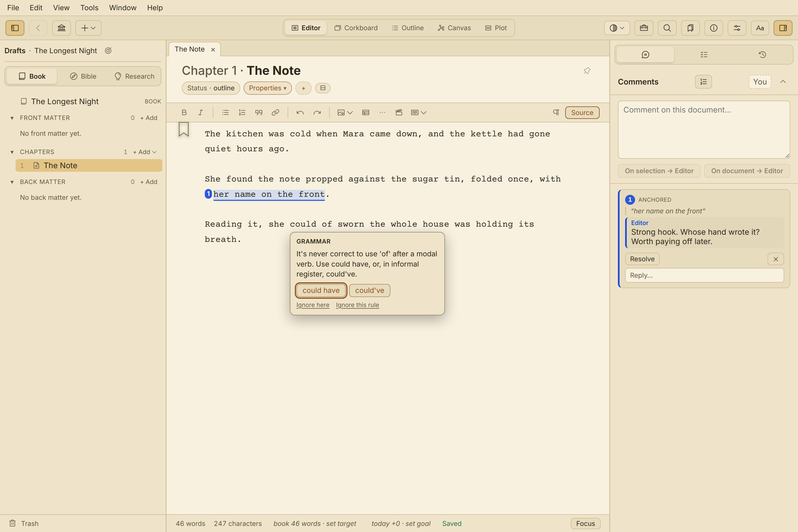Switch to the Plot view

coord(496,28)
